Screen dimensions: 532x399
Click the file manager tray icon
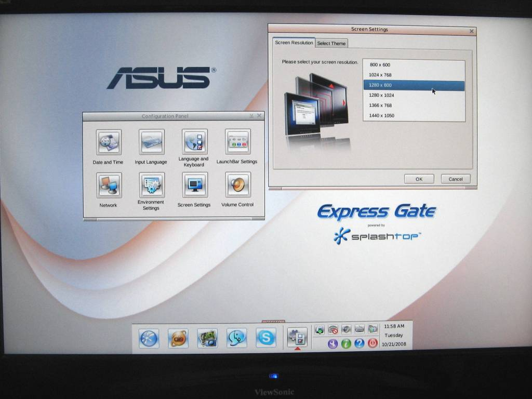click(373, 328)
